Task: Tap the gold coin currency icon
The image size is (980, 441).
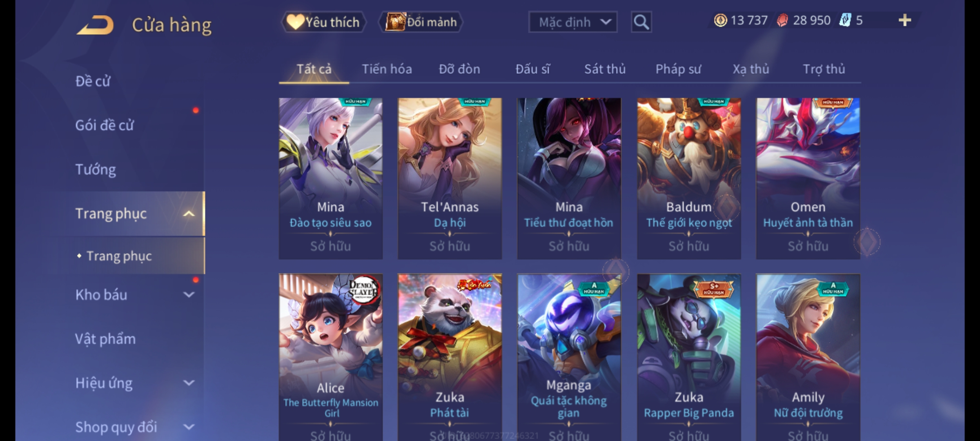Action: (x=720, y=20)
